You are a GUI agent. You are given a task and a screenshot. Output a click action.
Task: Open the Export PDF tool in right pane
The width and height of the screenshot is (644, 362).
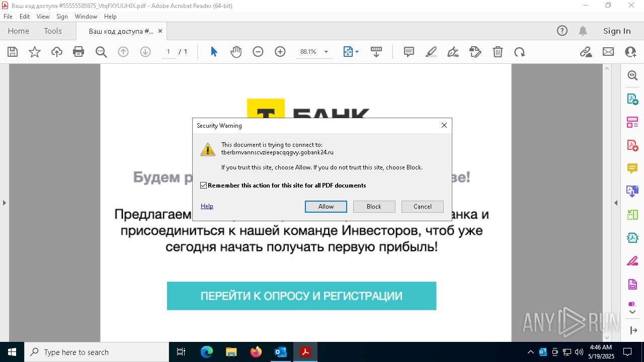click(632, 99)
